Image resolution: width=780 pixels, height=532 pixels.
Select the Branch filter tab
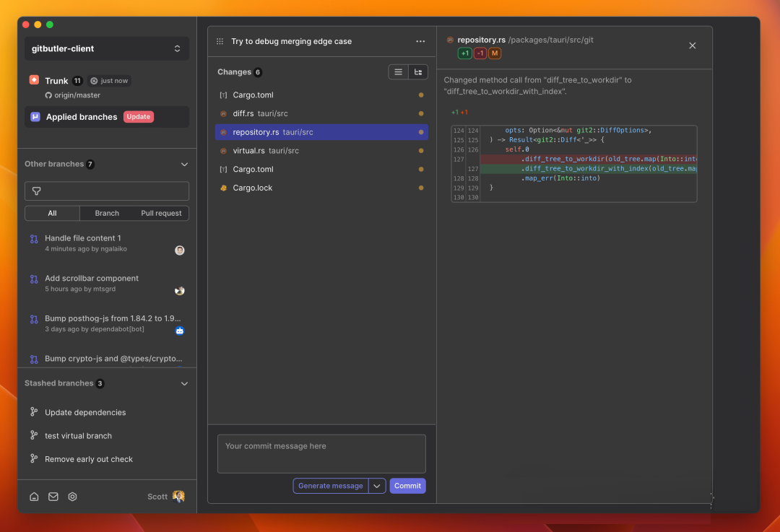coord(107,214)
